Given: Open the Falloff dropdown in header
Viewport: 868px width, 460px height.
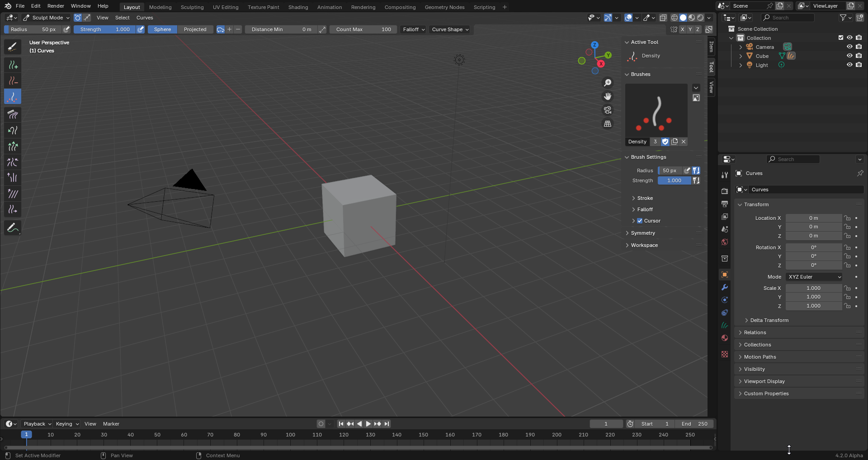Looking at the screenshot, I should coord(414,29).
